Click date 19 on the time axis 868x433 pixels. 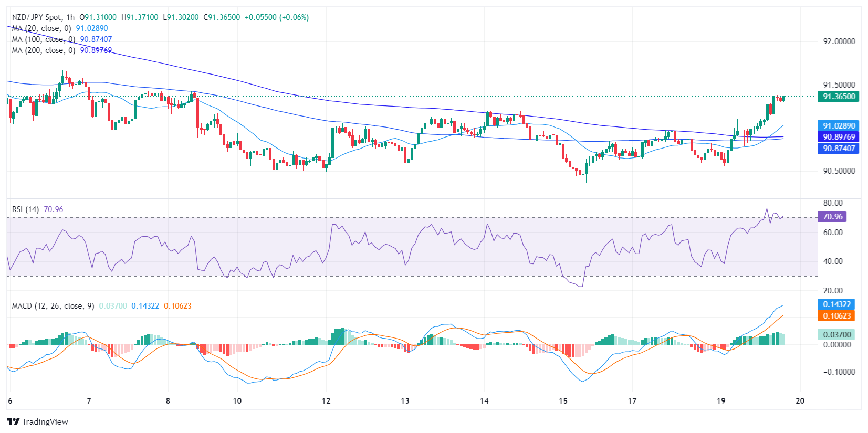(x=721, y=401)
